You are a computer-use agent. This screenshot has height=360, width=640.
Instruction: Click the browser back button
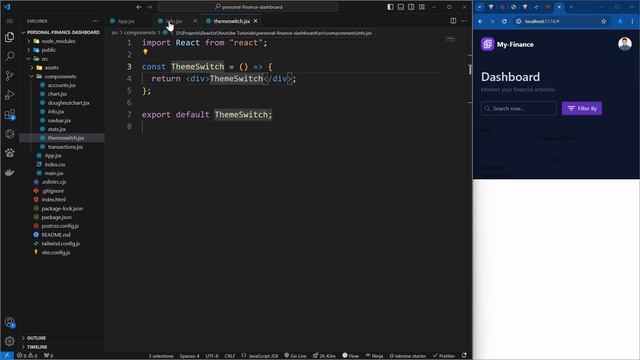coord(480,21)
